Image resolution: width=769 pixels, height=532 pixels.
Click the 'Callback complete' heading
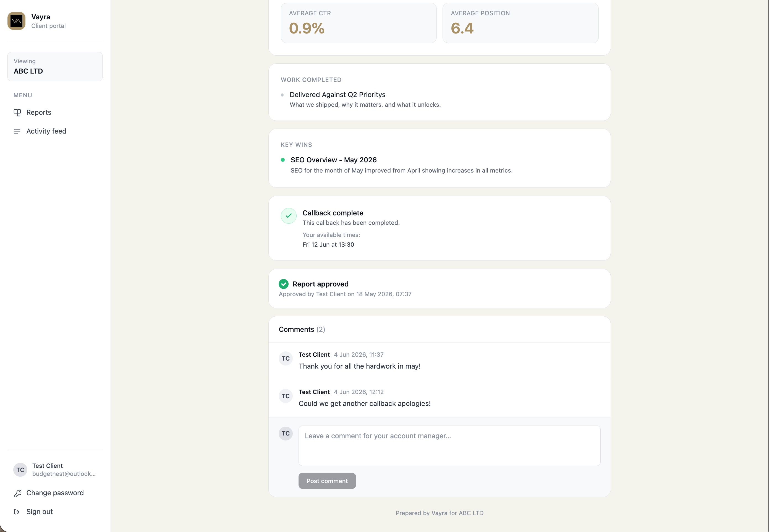pyautogui.click(x=333, y=213)
